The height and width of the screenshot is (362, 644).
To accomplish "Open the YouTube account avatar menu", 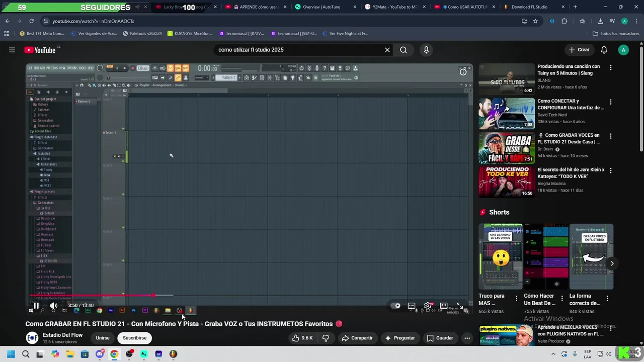I will coord(623,50).
